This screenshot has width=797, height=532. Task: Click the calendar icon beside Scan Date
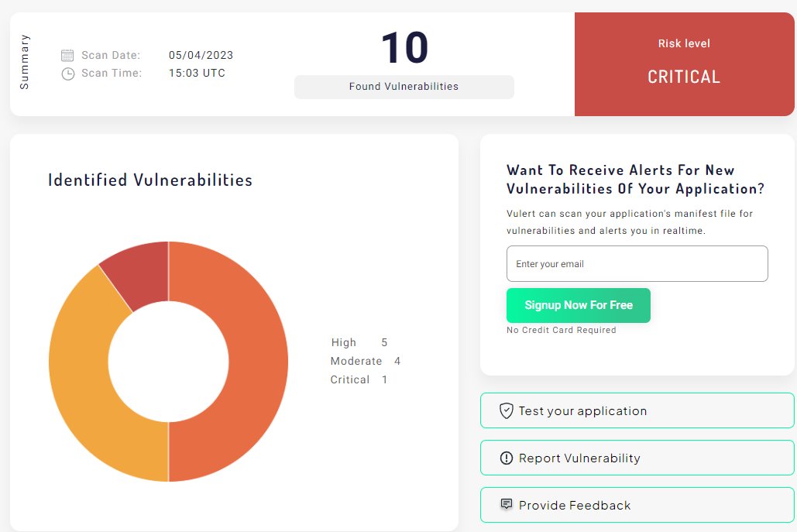click(x=68, y=54)
